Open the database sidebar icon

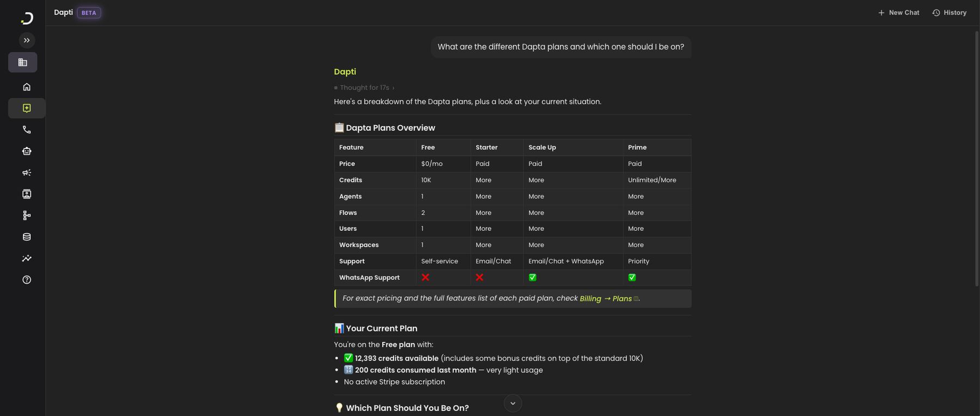[27, 237]
